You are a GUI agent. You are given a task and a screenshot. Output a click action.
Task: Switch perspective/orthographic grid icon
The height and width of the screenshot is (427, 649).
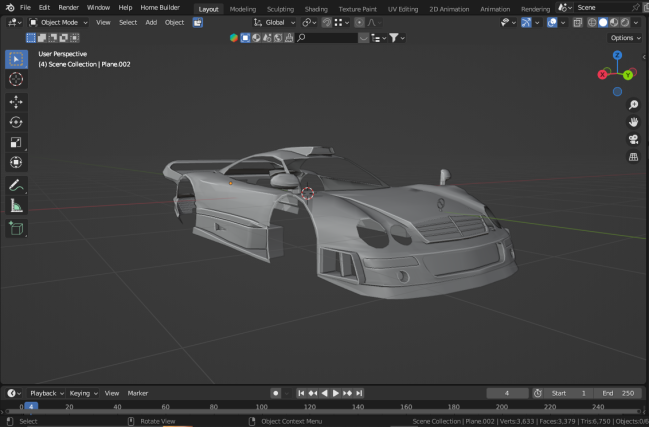click(633, 157)
